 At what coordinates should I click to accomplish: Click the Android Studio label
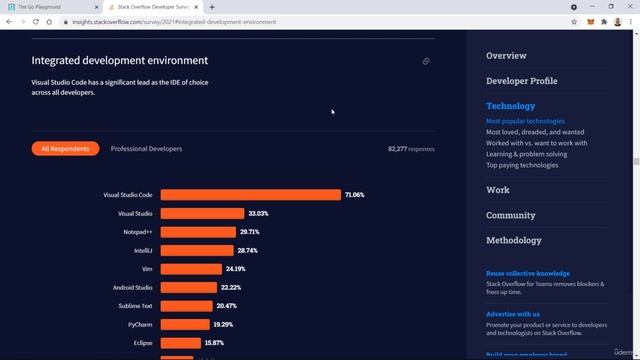point(132,288)
